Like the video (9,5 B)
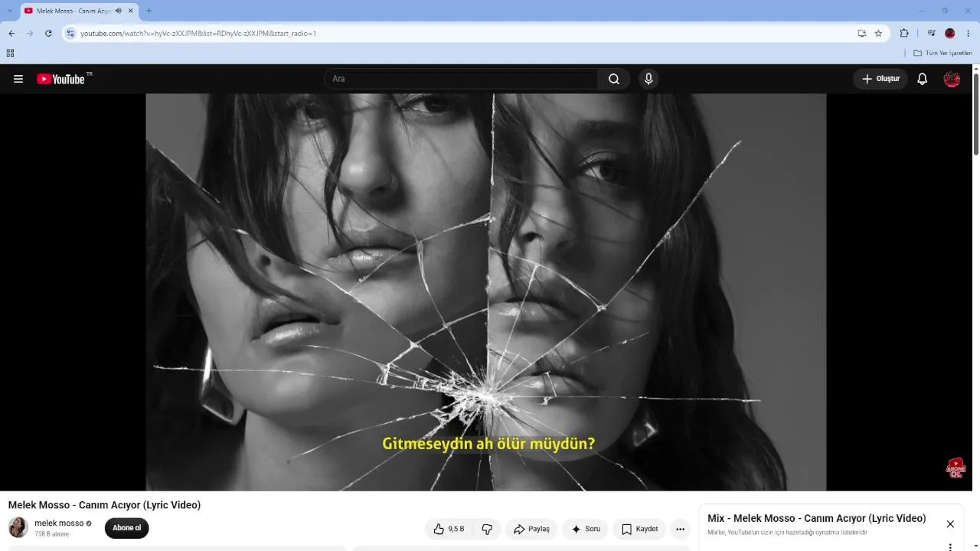The image size is (980, 551). [449, 529]
